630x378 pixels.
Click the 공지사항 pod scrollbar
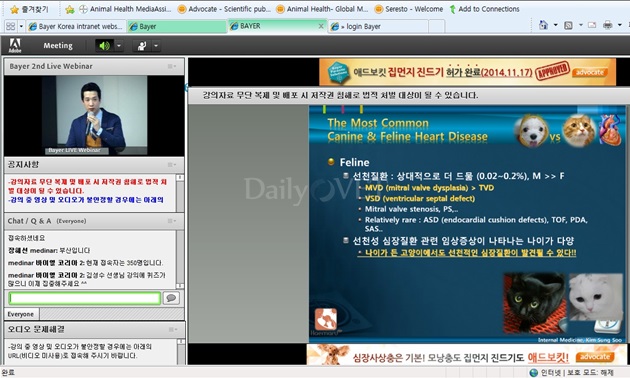[180, 193]
